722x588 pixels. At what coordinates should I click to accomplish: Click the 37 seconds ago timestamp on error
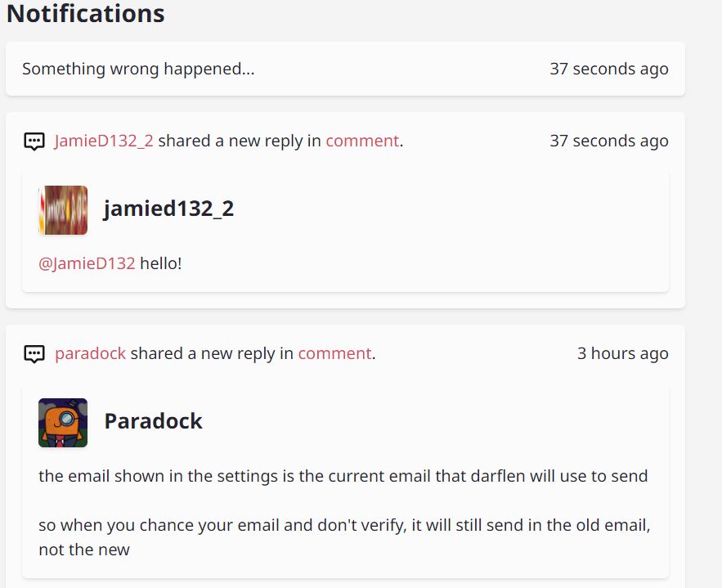point(608,69)
